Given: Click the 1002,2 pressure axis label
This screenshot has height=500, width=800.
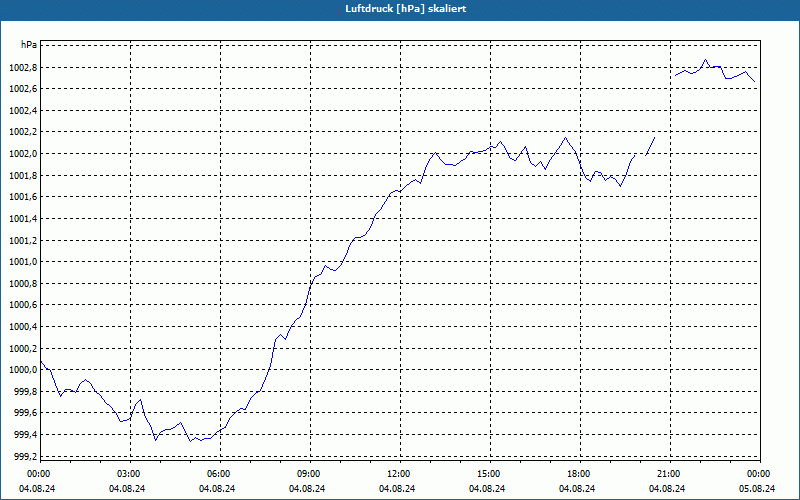Looking at the screenshot, I should tap(23, 132).
